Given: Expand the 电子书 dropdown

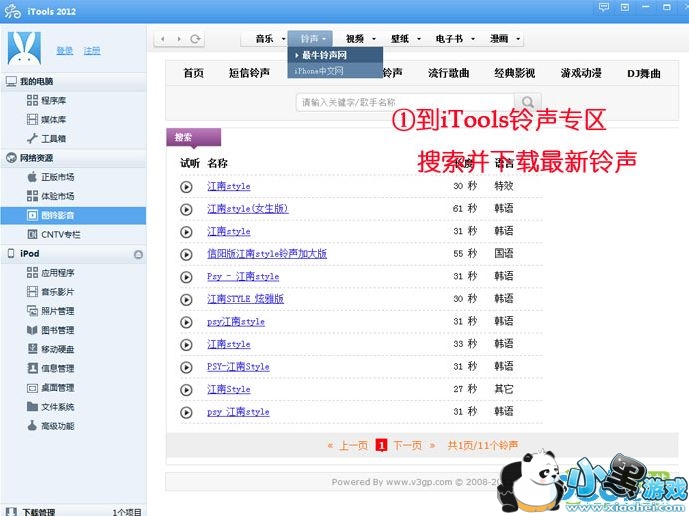Looking at the screenshot, I should [473, 39].
